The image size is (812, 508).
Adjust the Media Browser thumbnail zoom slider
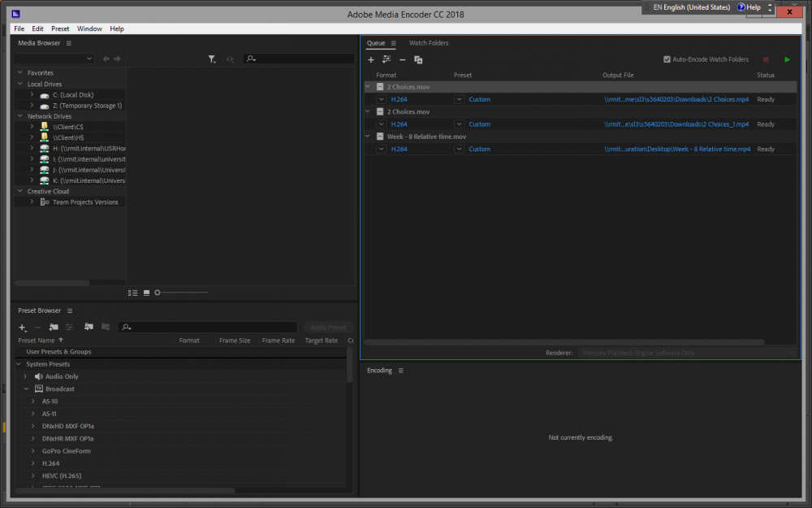point(158,293)
